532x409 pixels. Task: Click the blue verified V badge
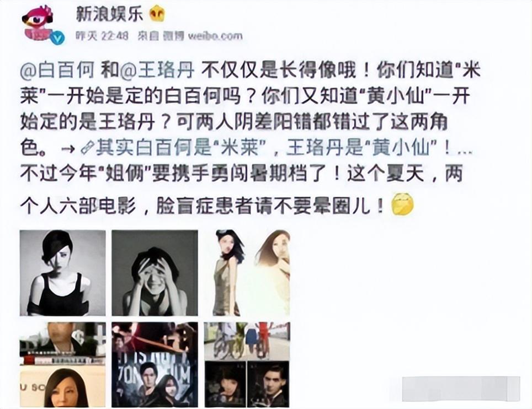click(x=58, y=37)
